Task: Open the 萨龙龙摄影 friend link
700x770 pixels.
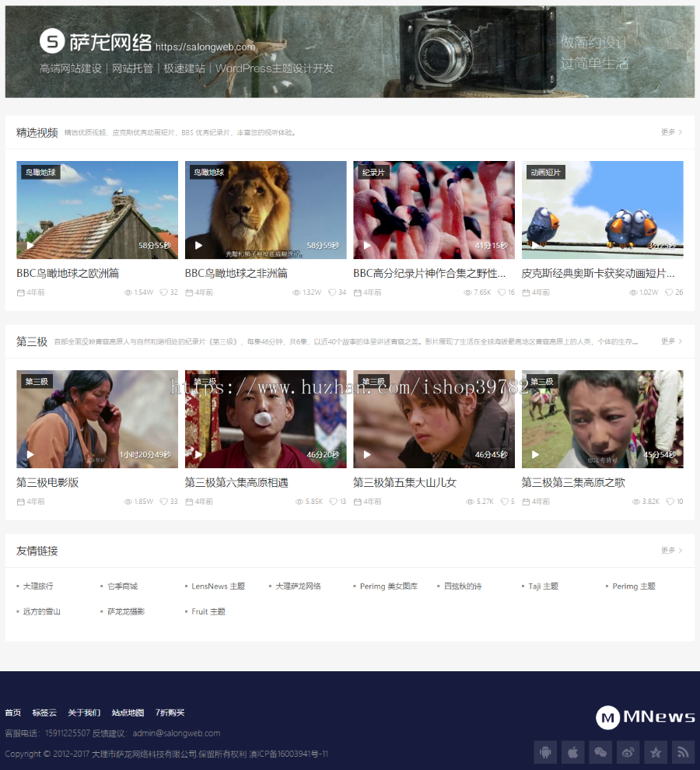Action: click(126, 611)
